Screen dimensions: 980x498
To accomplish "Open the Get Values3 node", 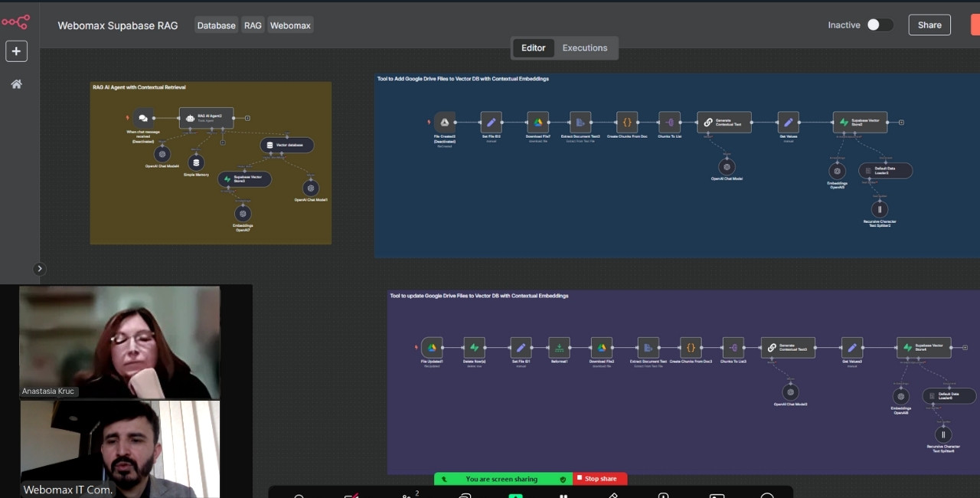I will coord(852,348).
